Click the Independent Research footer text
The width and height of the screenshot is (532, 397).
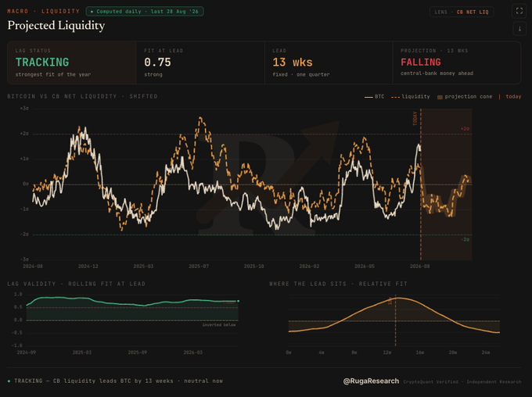click(494, 381)
